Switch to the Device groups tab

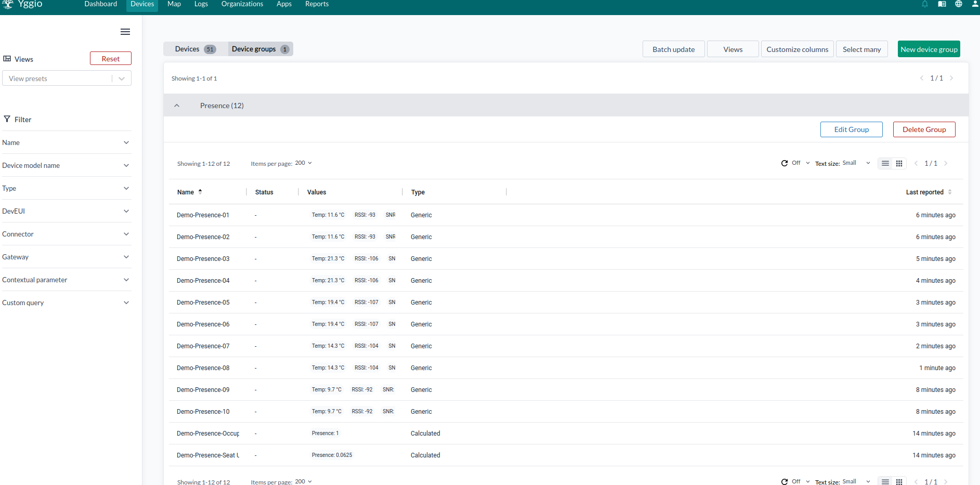260,49
